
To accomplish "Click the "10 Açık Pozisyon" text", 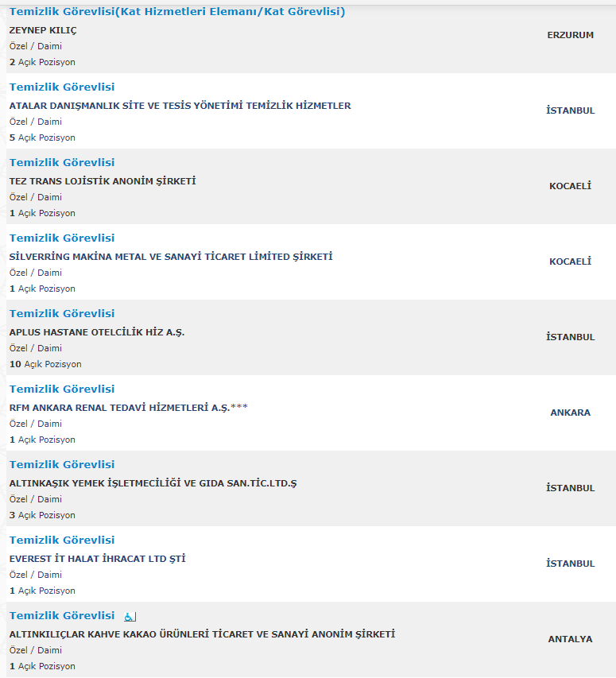I will pos(45,364).
